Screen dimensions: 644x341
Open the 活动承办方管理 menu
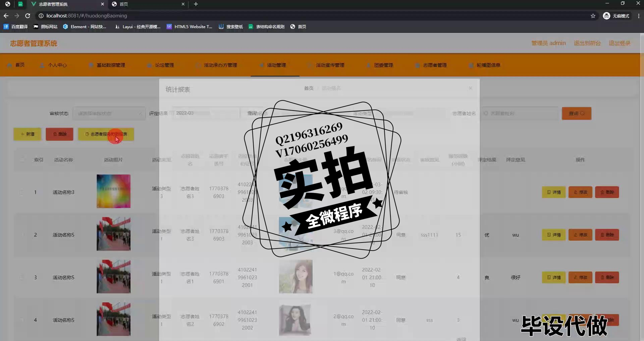pyautogui.click(x=216, y=65)
